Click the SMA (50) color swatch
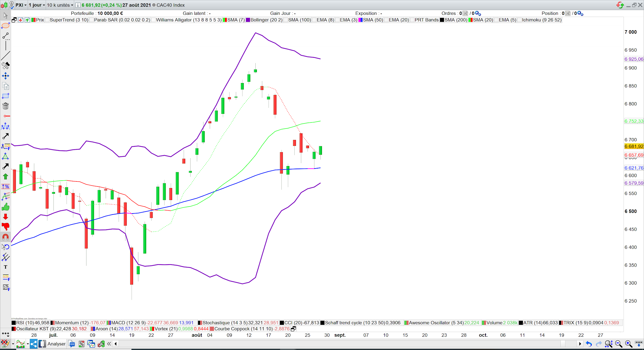Screen dimensions: 644x350 361,20
